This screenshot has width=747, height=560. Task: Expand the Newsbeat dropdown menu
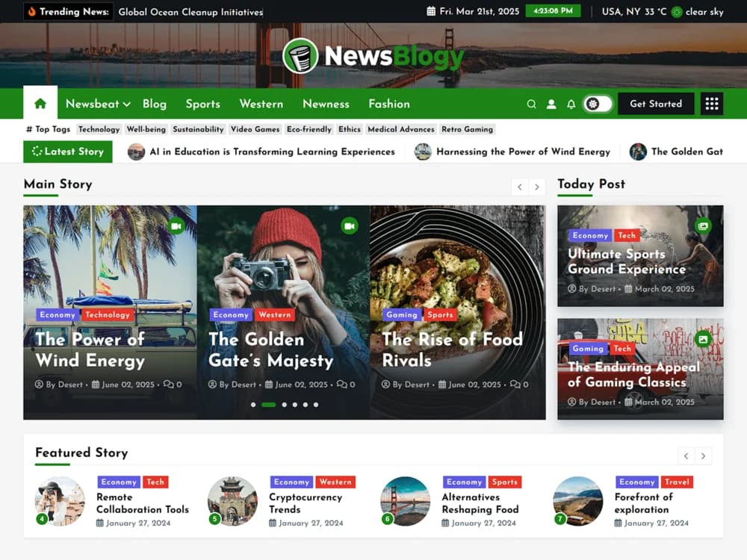pyautogui.click(x=97, y=104)
